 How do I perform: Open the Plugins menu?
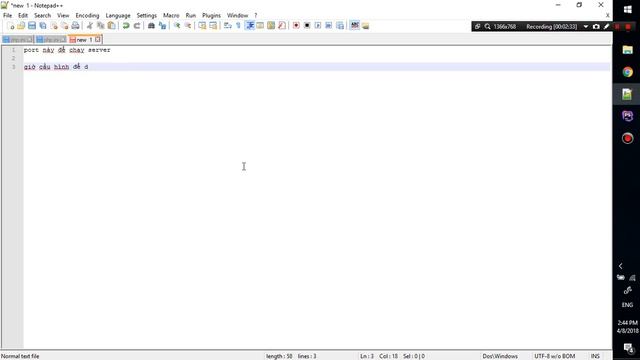coord(211,16)
